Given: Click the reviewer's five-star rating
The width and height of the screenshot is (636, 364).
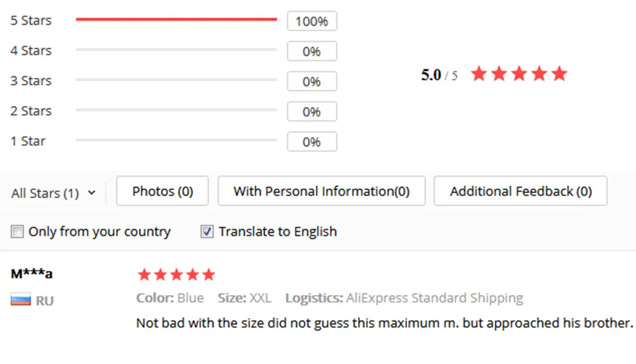Looking at the screenshot, I should click(176, 275).
